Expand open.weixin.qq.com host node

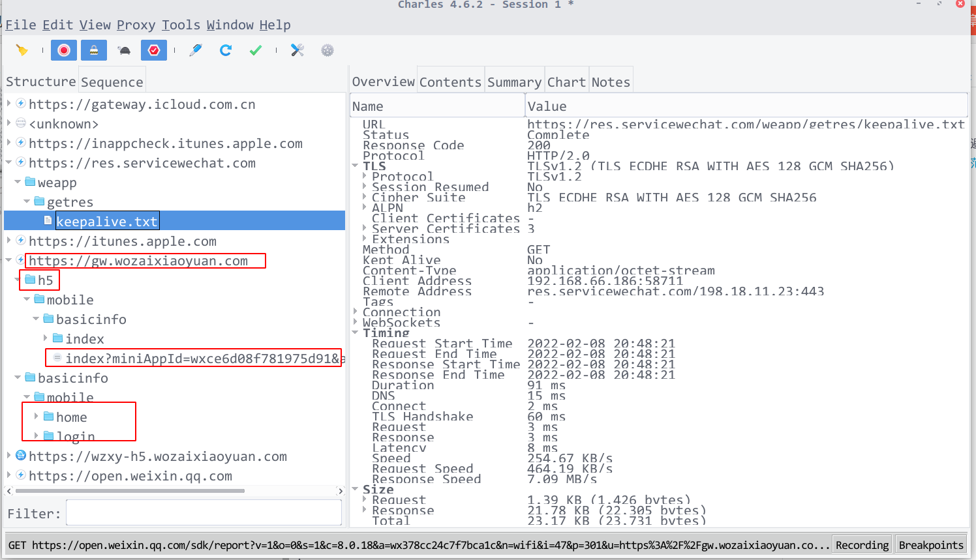point(9,475)
